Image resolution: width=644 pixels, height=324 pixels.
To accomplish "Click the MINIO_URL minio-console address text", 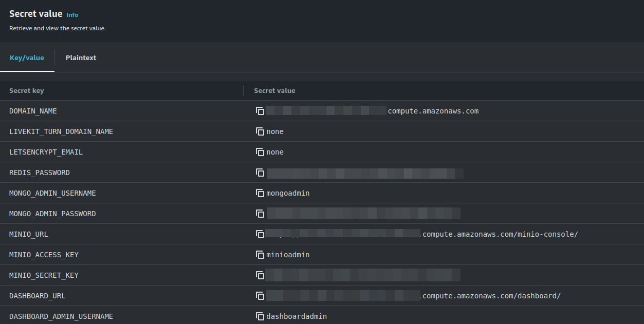I will click(500, 234).
